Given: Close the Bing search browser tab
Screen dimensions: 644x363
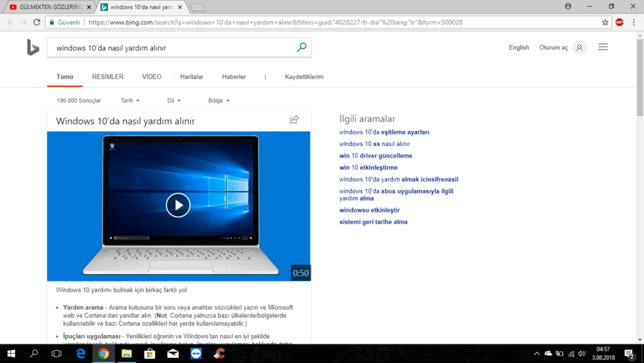Looking at the screenshot, I should (x=180, y=7).
